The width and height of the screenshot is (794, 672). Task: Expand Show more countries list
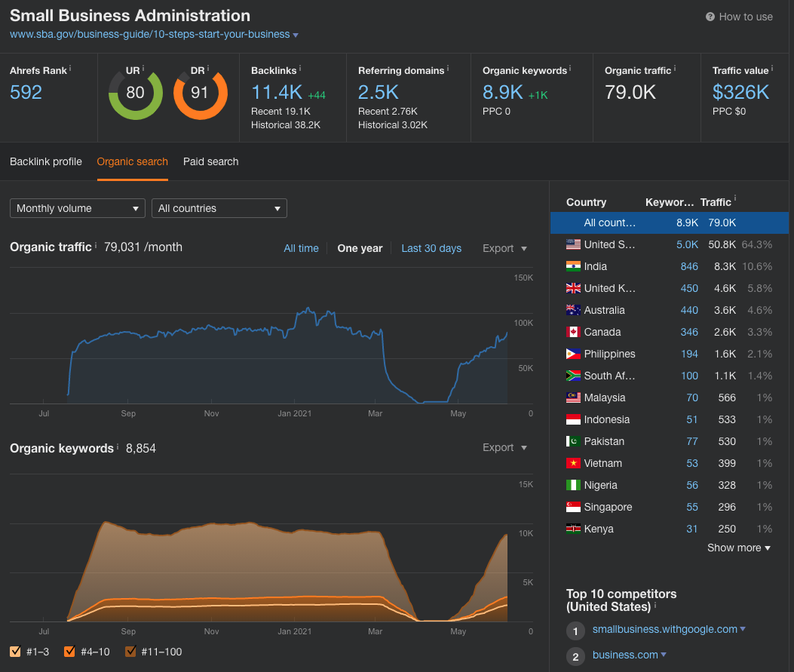pos(738,548)
